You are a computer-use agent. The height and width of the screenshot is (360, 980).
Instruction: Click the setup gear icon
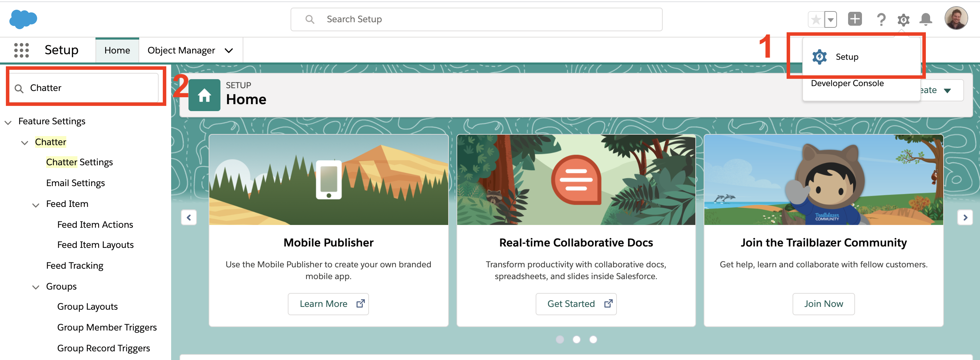click(x=903, y=19)
